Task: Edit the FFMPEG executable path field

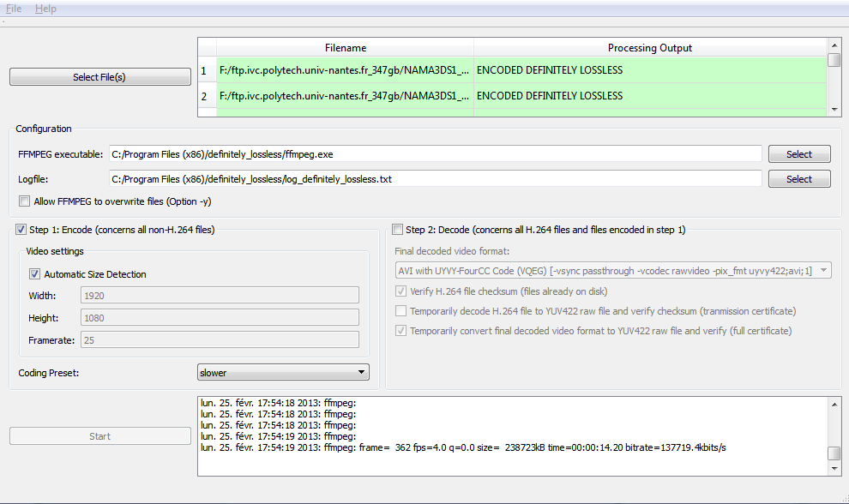Action: tap(436, 154)
